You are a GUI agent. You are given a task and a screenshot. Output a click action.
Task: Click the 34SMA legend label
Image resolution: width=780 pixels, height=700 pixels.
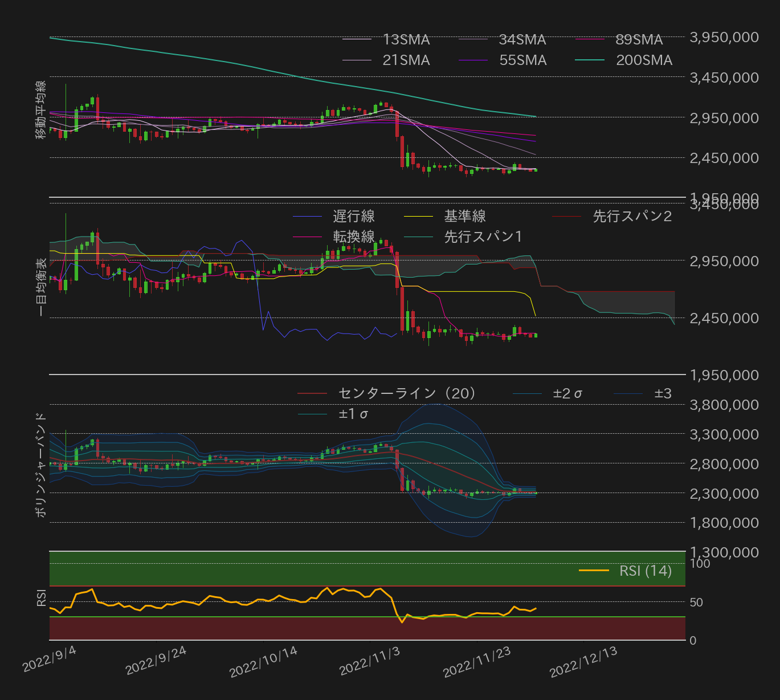(522, 40)
